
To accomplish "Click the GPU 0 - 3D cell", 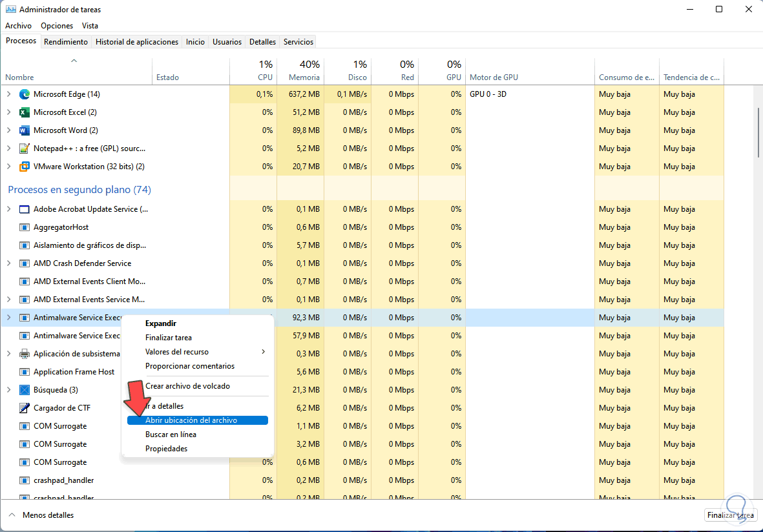I will (530, 94).
